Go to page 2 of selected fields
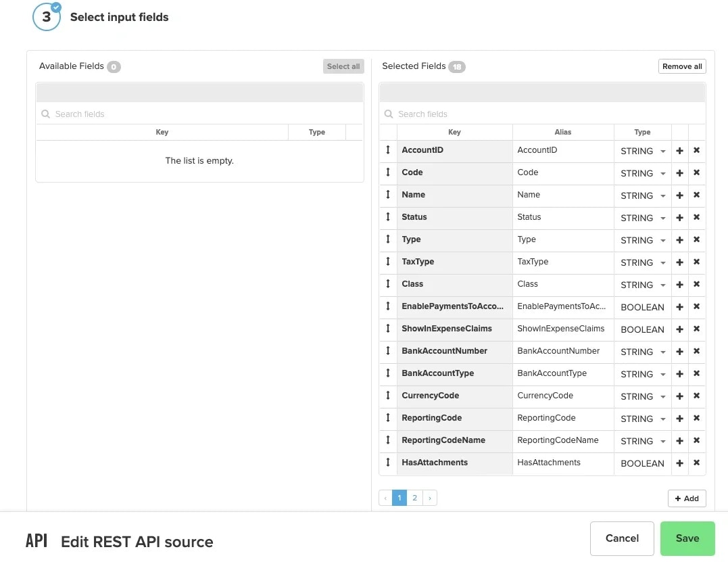 pos(414,498)
